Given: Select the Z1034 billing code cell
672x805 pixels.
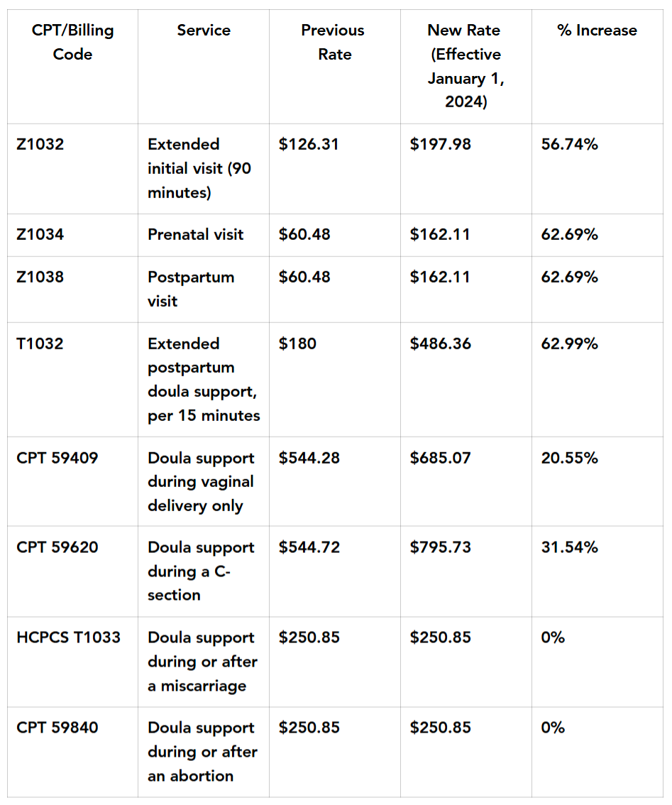Looking at the screenshot, I should (x=40, y=234).
